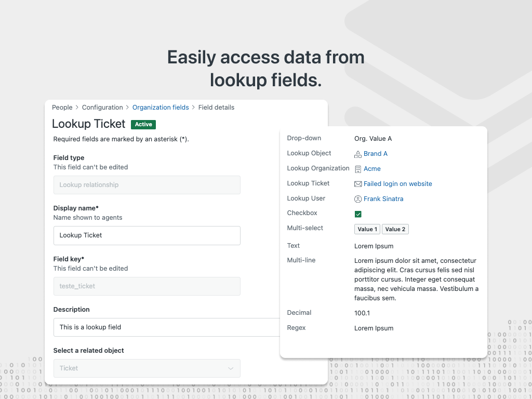Open the Brand A lookup link
The height and width of the screenshot is (399, 532).
(x=376, y=154)
